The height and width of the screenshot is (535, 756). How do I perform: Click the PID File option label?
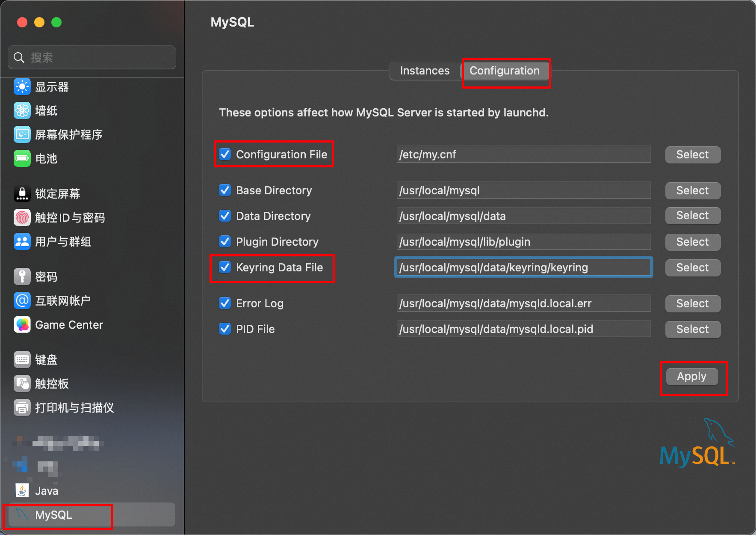255,329
